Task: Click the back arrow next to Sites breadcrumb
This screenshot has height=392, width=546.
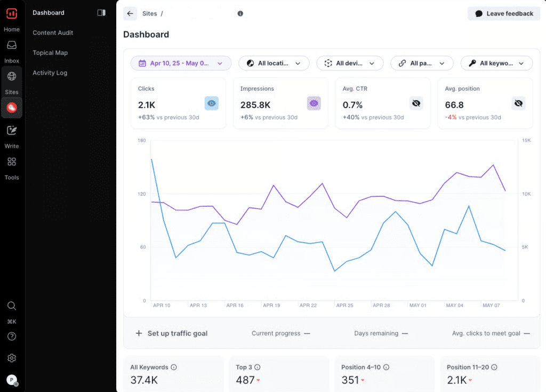Action: [x=130, y=13]
